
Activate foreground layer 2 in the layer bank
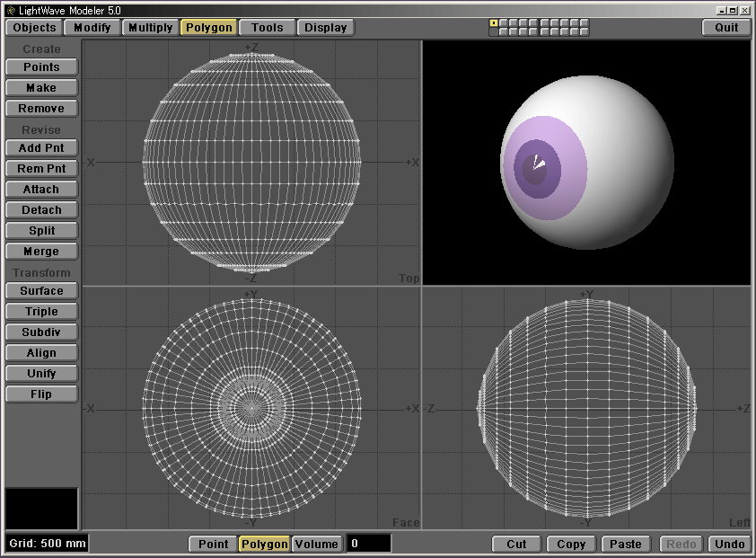503,22
